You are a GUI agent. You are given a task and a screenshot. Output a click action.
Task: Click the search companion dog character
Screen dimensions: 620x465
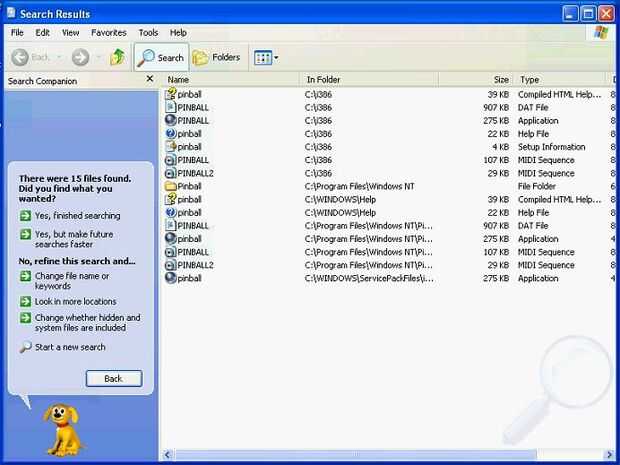[x=63, y=430]
